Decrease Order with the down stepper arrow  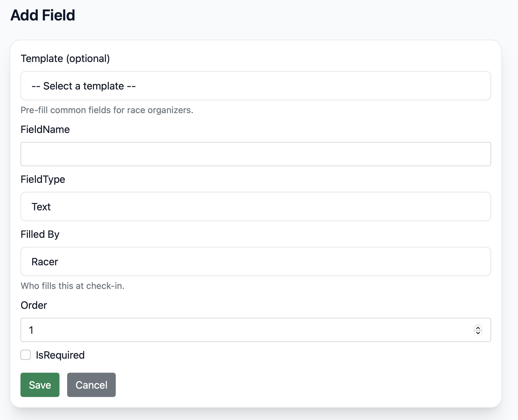coord(478,332)
